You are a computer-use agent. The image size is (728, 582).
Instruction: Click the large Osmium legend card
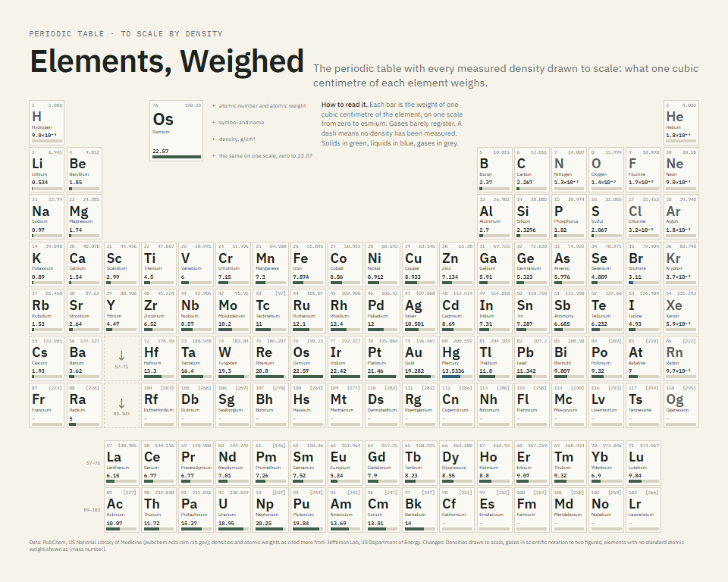pos(177,131)
